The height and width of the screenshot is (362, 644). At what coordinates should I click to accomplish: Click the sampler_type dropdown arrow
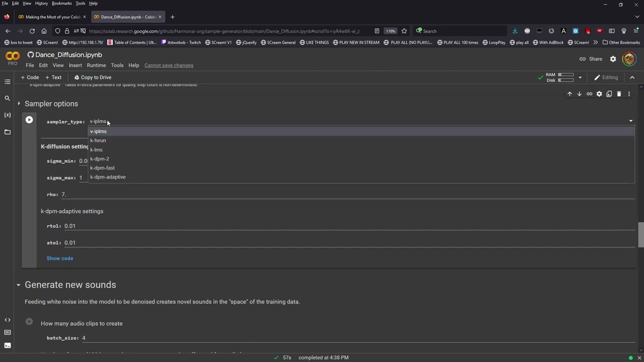click(x=630, y=121)
